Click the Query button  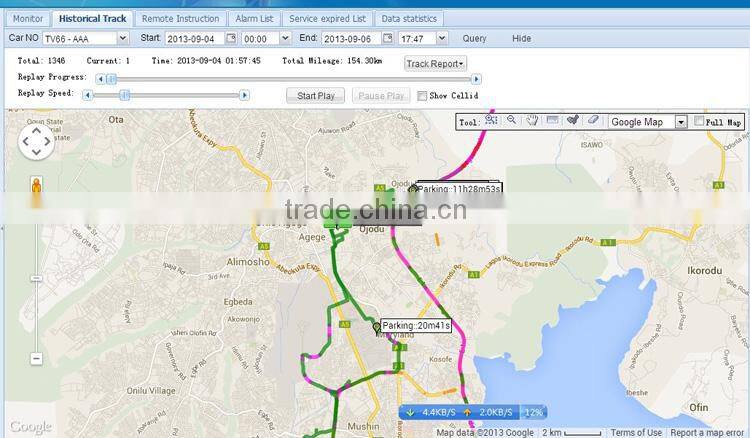(474, 38)
